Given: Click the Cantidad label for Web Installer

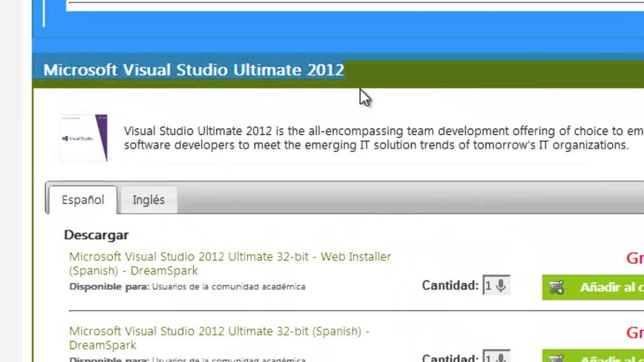Looking at the screenshot, I should tap(450, 286).
